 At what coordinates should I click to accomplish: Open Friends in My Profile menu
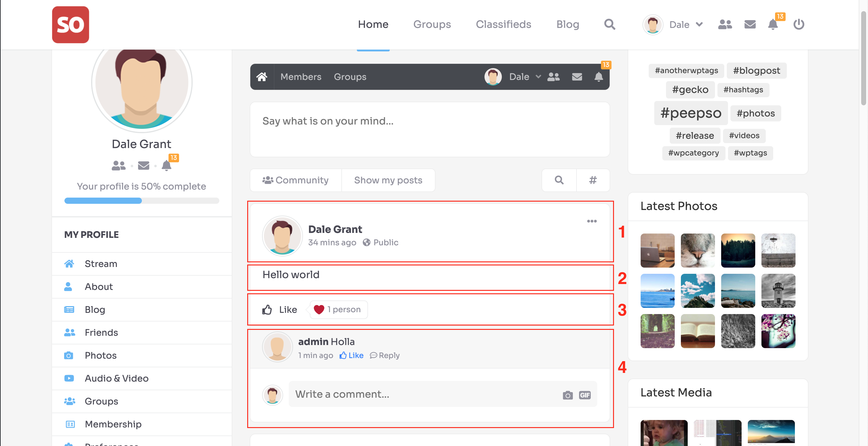(x=142, y=332)
